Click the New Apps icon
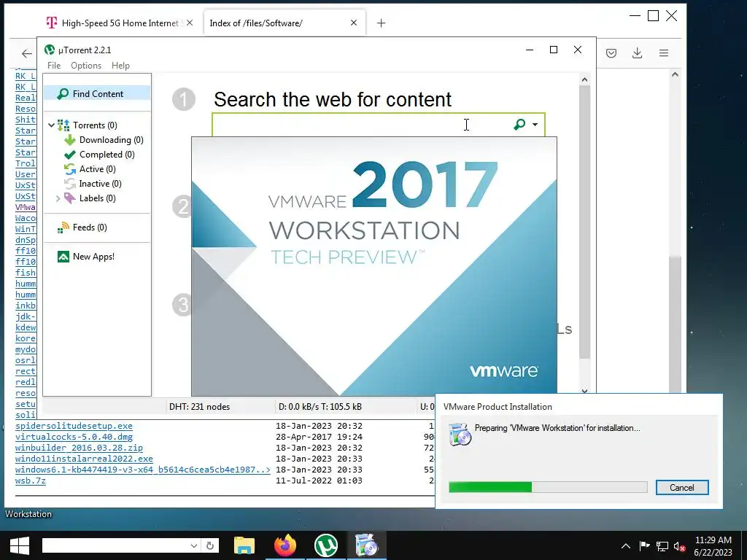This screenshot has width=747, height=560. pos(63,257)
